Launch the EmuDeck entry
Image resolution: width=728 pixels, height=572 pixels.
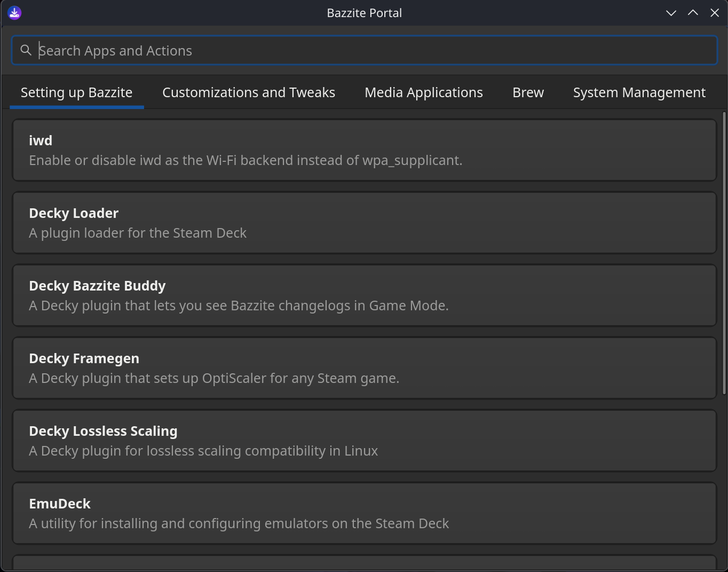[x=365, y=513]
